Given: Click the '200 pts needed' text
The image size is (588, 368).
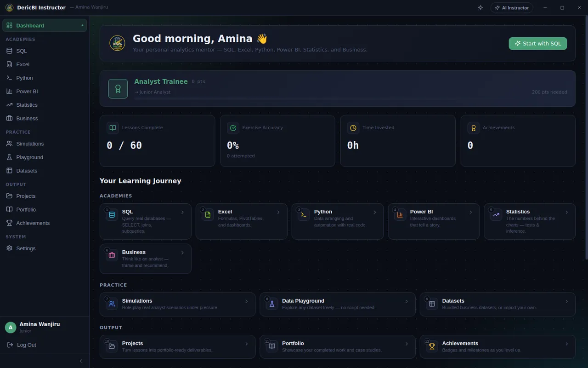Looking at the screenshot, I should 549,92.
